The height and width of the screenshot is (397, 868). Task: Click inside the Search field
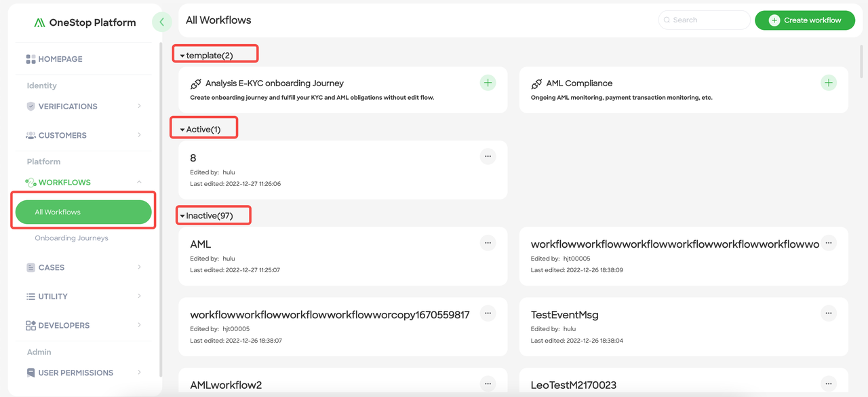point(704,20)
